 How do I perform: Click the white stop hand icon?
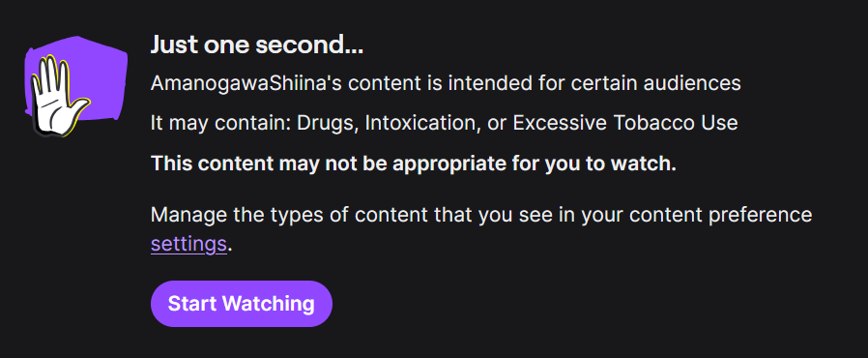[x=58, y=96]
